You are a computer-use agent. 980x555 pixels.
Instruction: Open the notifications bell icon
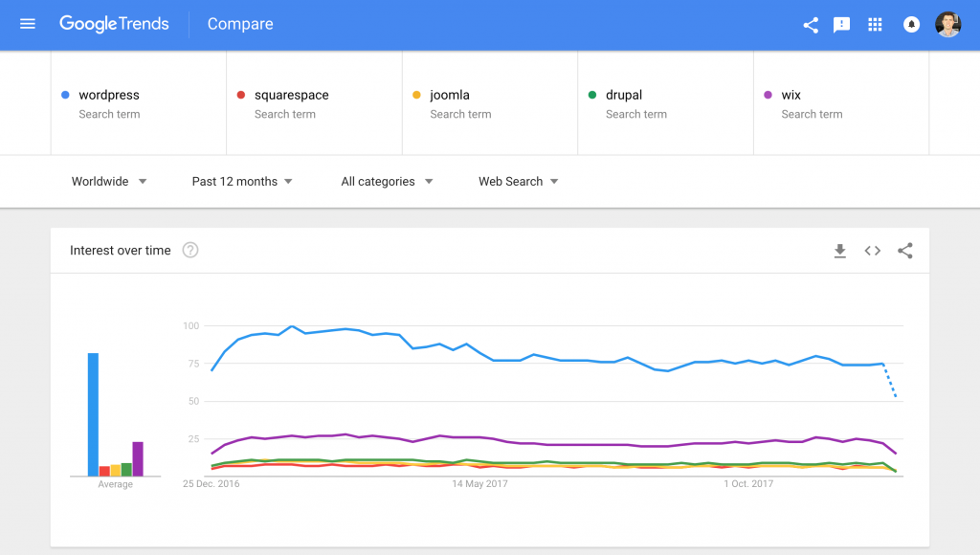tap(911, 25)
